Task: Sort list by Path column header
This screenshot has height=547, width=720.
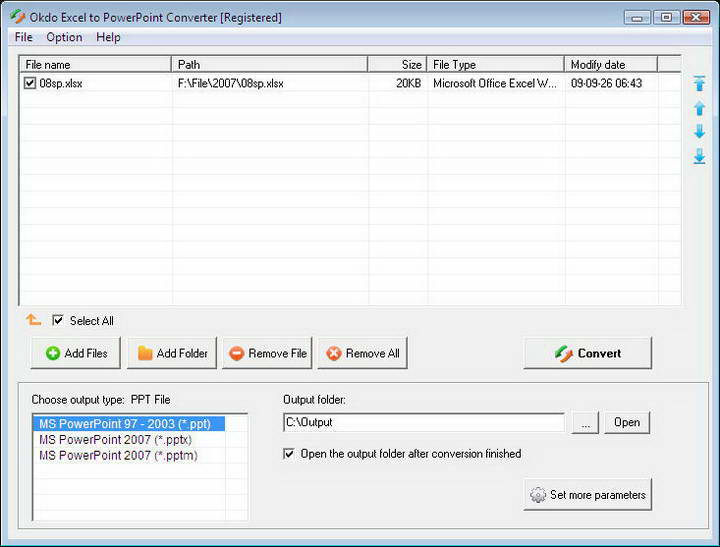Action: pyautogui.click(x=270, y=65)
